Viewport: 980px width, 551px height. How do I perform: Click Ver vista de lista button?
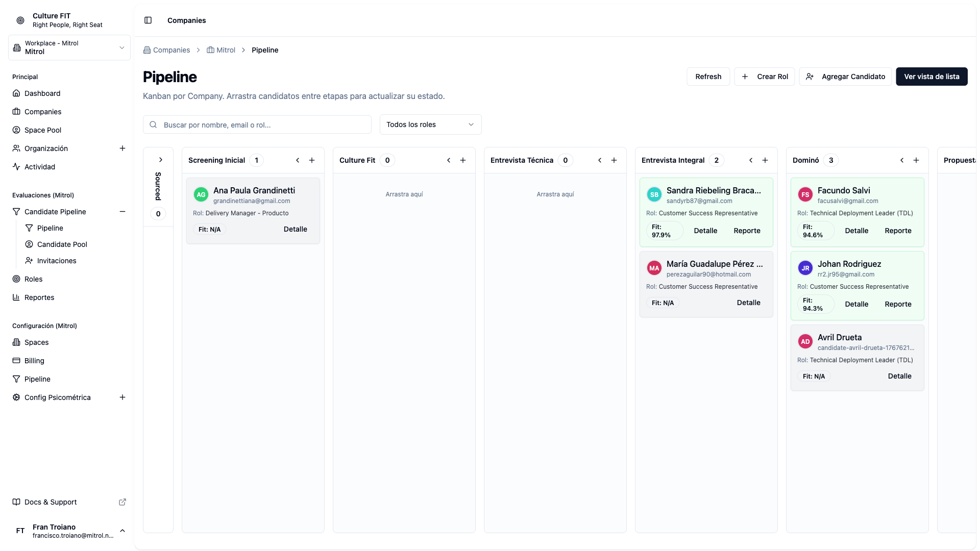(932, 77)
